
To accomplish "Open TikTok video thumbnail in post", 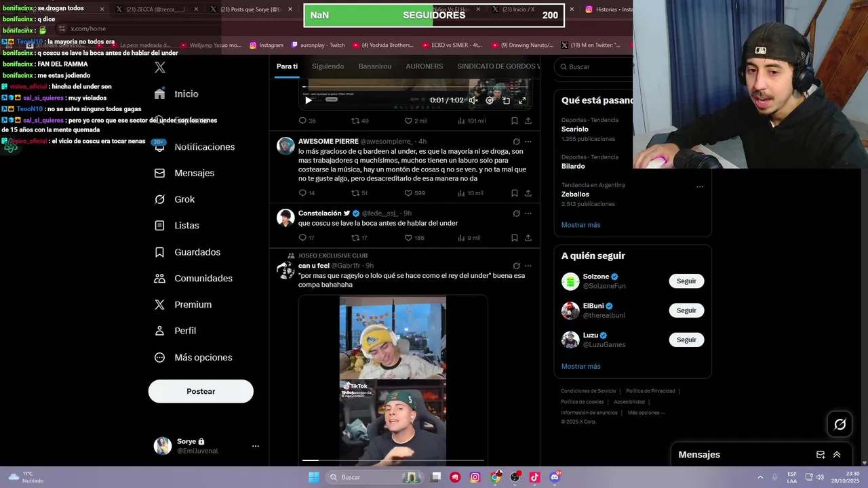I will [x=393, y=380].
